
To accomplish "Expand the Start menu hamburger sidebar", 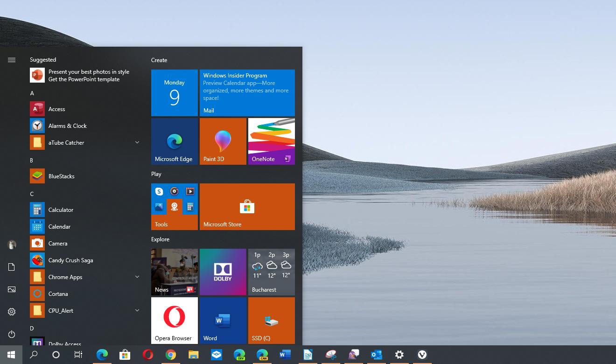I will (x=11, y=60).
